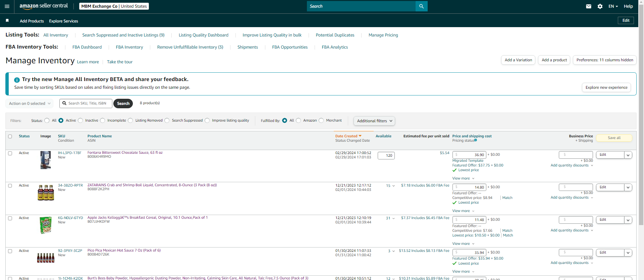Click the Pricing status info icon

(476, 140)
